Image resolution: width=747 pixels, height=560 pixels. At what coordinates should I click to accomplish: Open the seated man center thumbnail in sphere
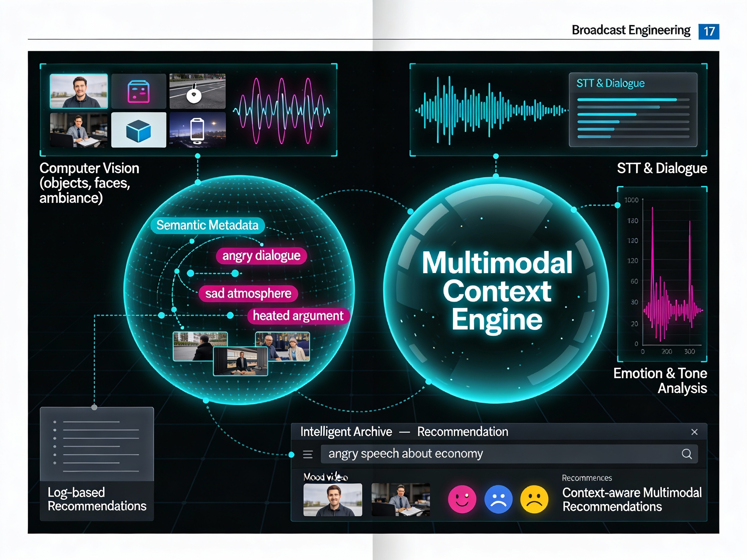241,361
